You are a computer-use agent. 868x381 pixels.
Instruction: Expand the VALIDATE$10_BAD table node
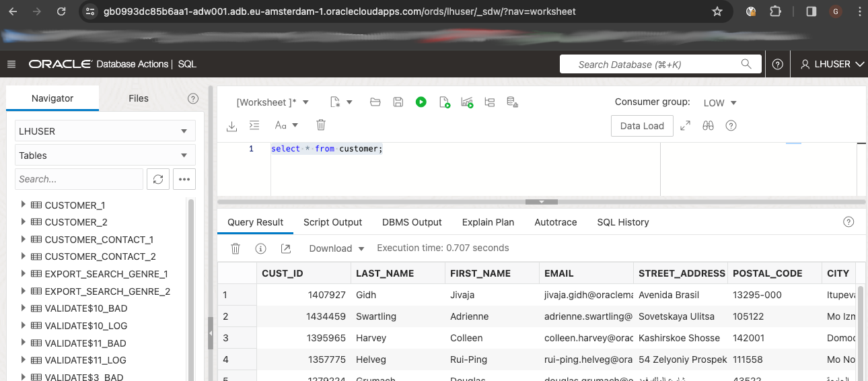click(x=24, y=308)
